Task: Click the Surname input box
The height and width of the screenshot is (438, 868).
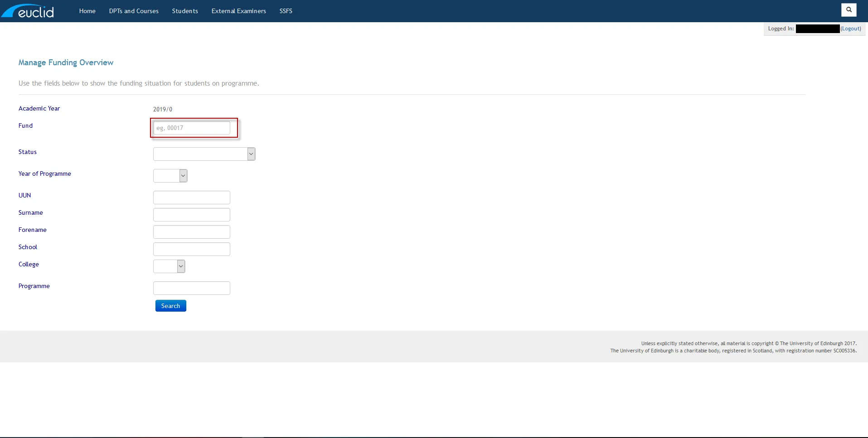Action: point(191,214)
